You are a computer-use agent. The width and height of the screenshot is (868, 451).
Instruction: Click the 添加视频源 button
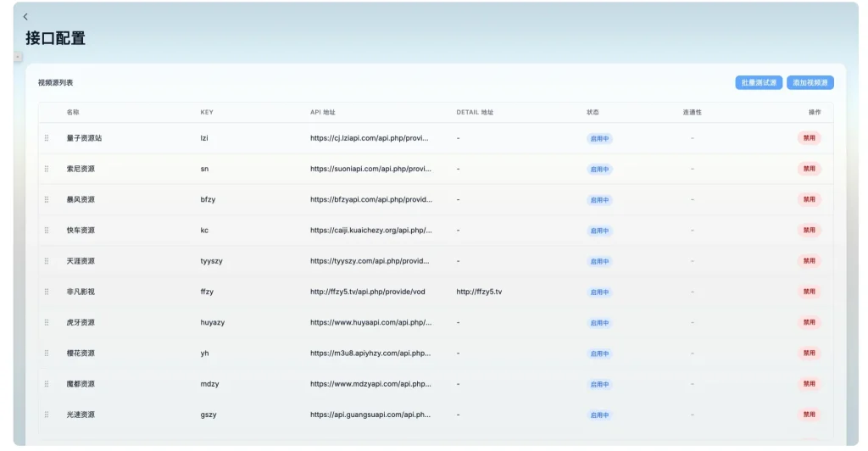(x=810, y=82)
